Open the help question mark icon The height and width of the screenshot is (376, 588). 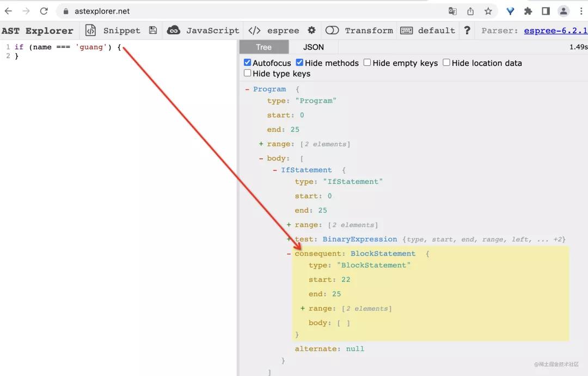pyautogui.click(x=467, y=30)
